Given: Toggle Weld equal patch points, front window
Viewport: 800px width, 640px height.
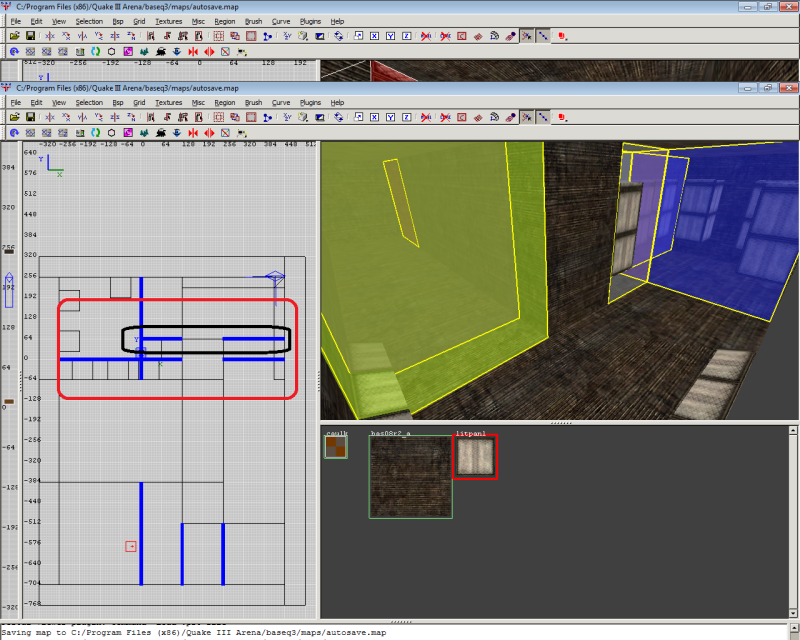Looking at the screenshot, I should click(527, 117).
